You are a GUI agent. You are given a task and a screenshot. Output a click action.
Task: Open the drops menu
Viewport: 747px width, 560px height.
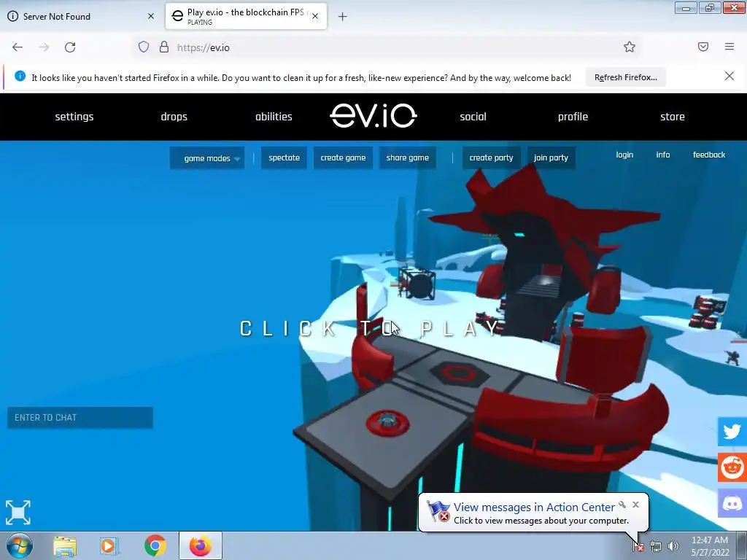click(x=174, y=117)
